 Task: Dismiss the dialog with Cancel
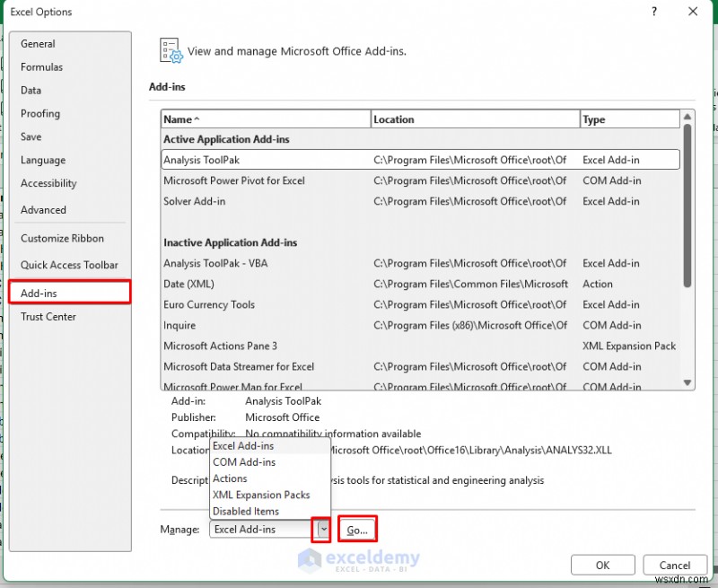tap(675, 565)
